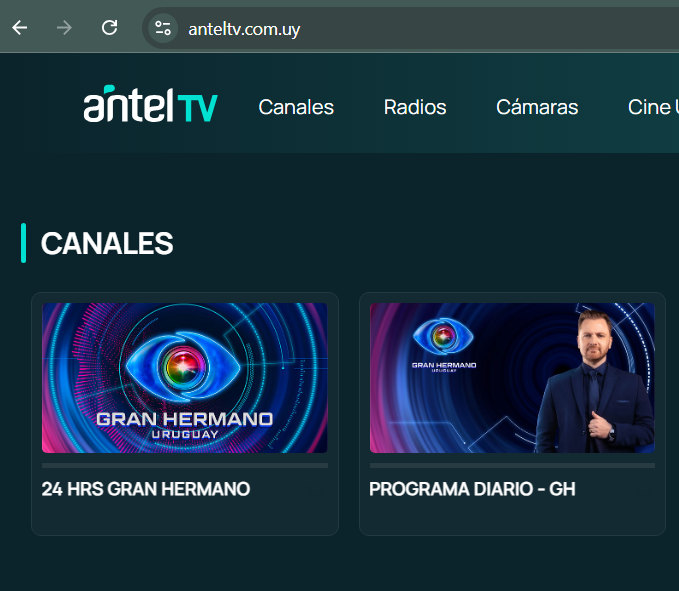
Task: Click the browser forward arrow
Action: point(64,28)
